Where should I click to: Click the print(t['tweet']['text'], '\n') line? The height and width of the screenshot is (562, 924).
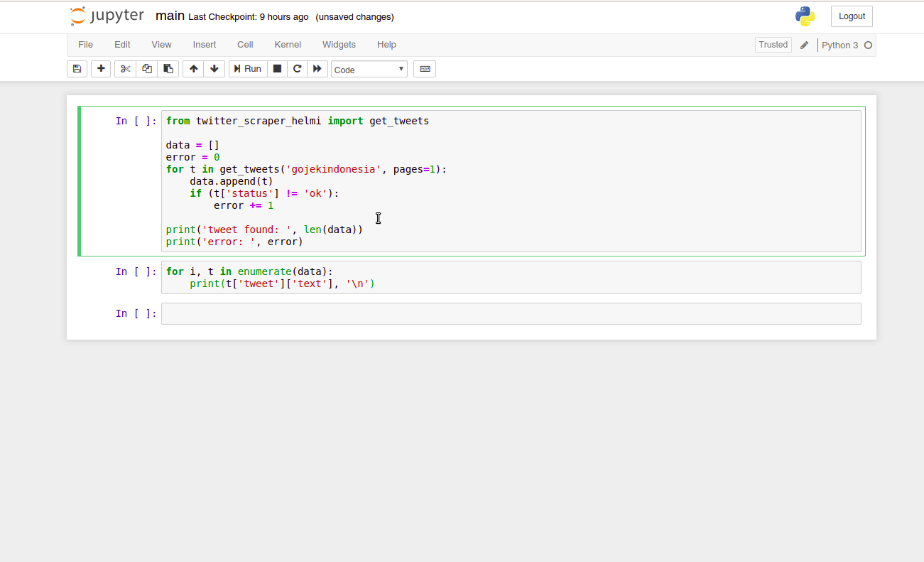point(282,283)
